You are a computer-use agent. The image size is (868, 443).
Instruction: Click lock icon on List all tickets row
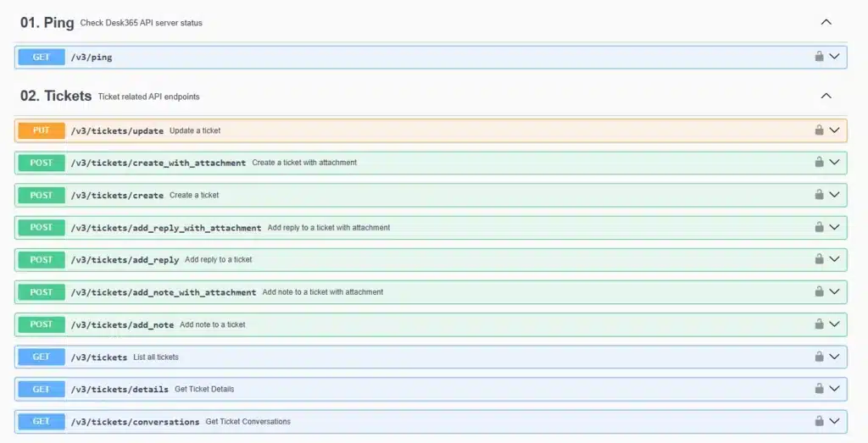pos(819,357)
